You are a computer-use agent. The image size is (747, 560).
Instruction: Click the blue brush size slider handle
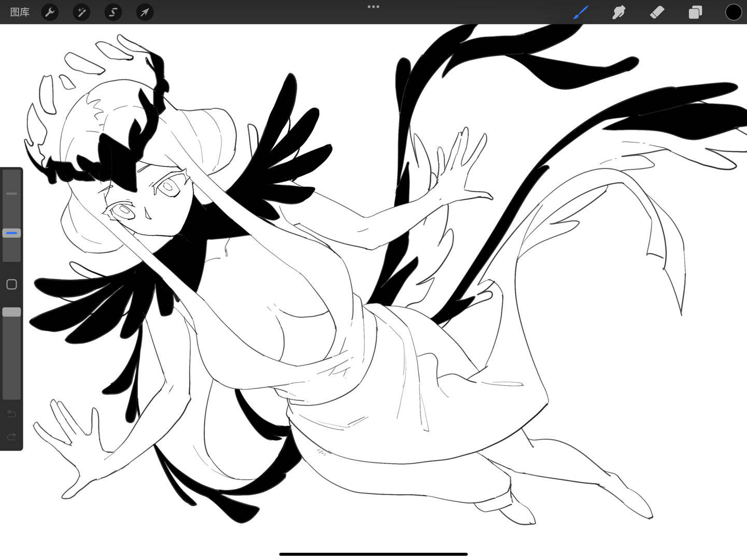[x=11, y=233]
